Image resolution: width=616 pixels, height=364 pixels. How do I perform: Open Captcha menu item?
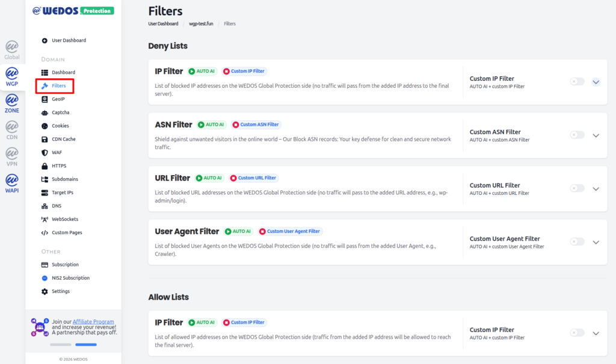pyautogui.click(x=61, y=113)
